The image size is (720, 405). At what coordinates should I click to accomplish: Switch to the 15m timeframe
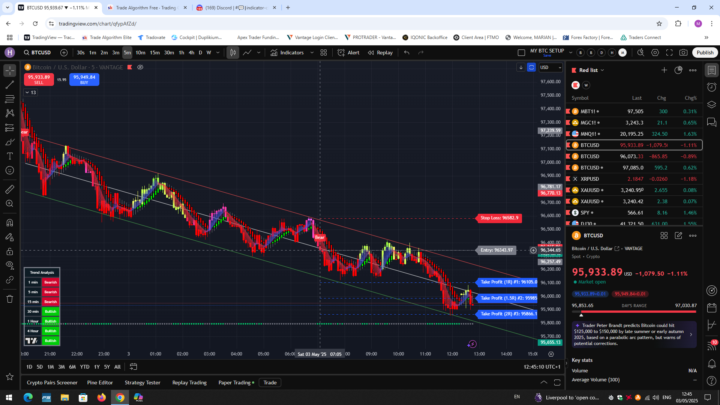[155, 53]
